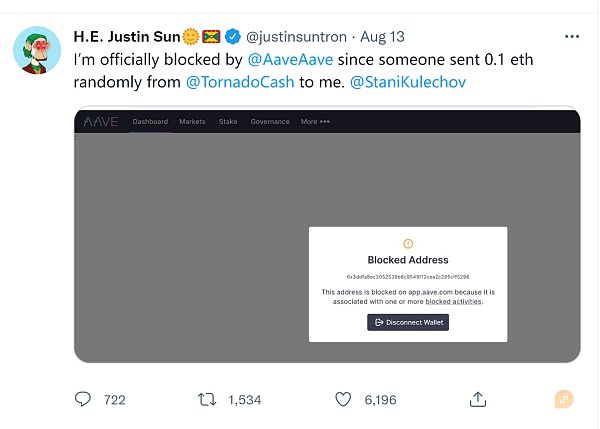This screenshot has width=600, height=429.
Task: Open the Governance tab
Action: click(x=269, y=122)
